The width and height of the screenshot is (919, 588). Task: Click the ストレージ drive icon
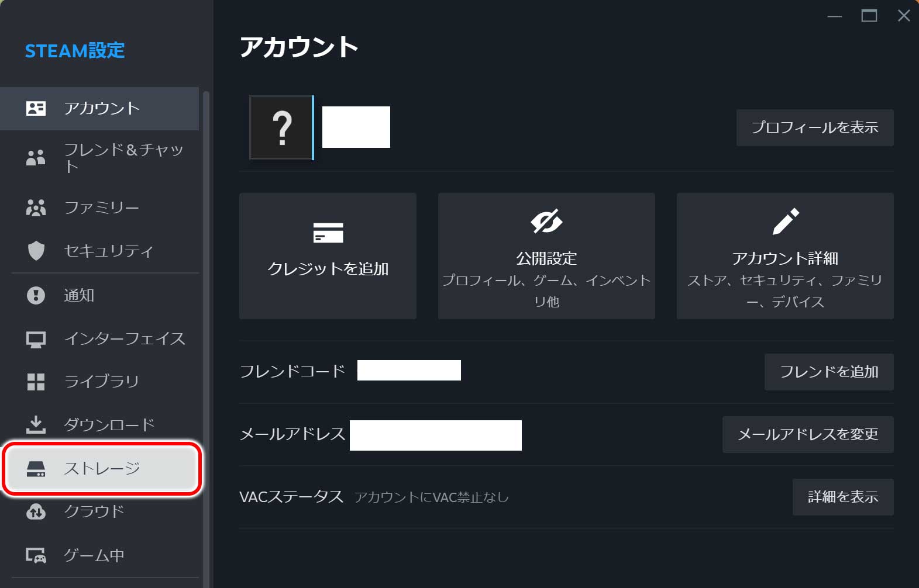[36, 469]
